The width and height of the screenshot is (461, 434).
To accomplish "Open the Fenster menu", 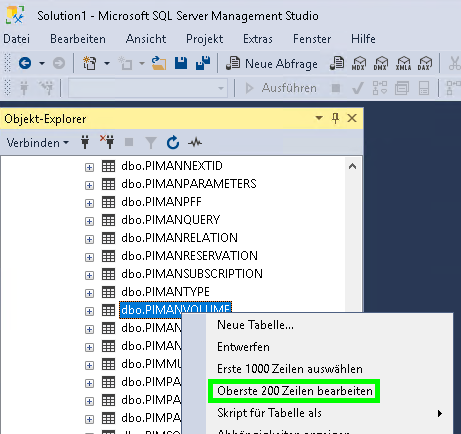I will (312, 39).
